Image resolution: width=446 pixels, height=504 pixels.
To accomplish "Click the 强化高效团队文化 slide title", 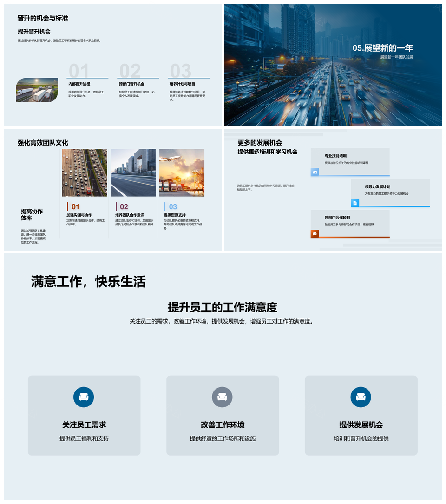I will pyautogui.click(x=43, y=143).
